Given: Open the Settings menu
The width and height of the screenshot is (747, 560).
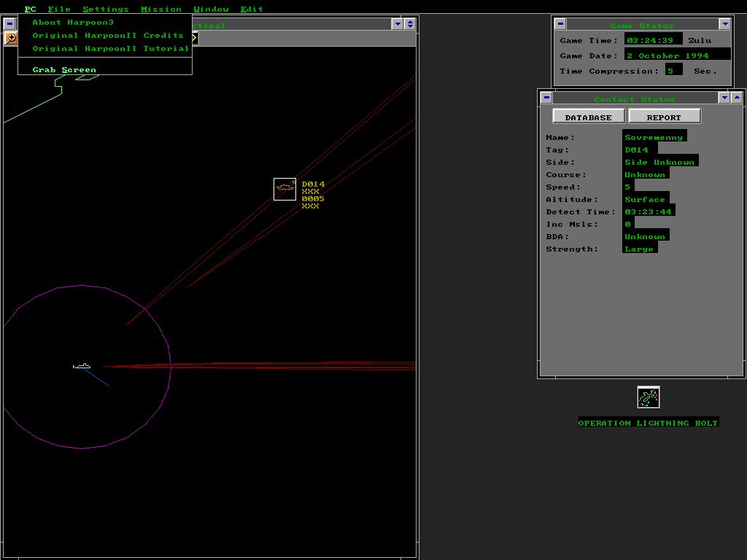Looking at the screenshot, I should pyautogui.click(x=106, y=9).
